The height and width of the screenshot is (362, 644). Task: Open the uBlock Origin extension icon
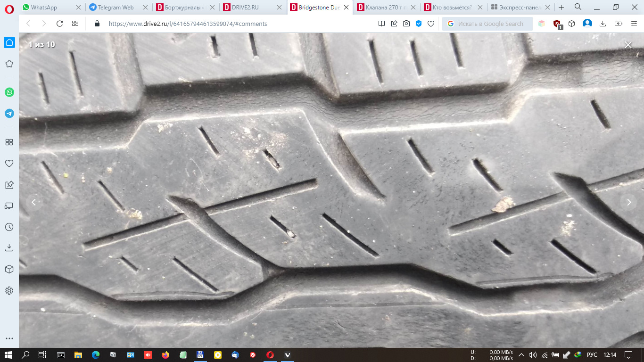(x=557, y=24)
